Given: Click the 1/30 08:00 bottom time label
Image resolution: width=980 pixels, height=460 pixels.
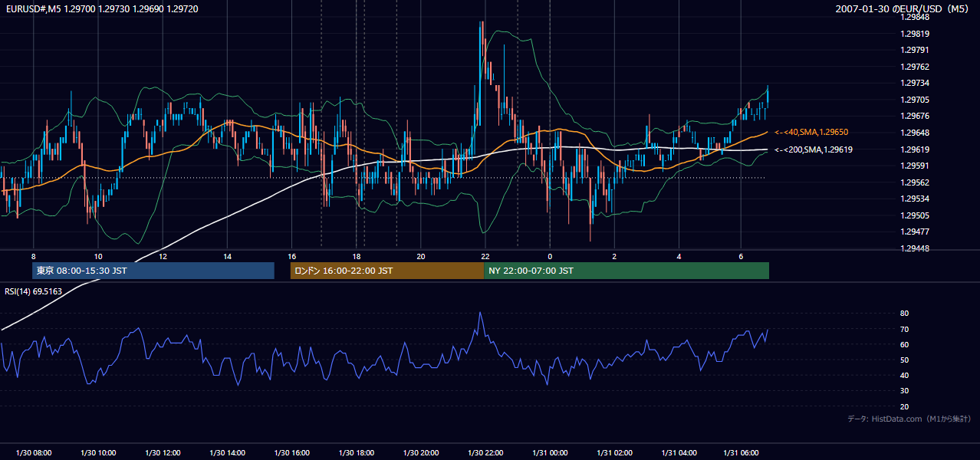Looking at the screenshot, I should click(x=33, y=453).
